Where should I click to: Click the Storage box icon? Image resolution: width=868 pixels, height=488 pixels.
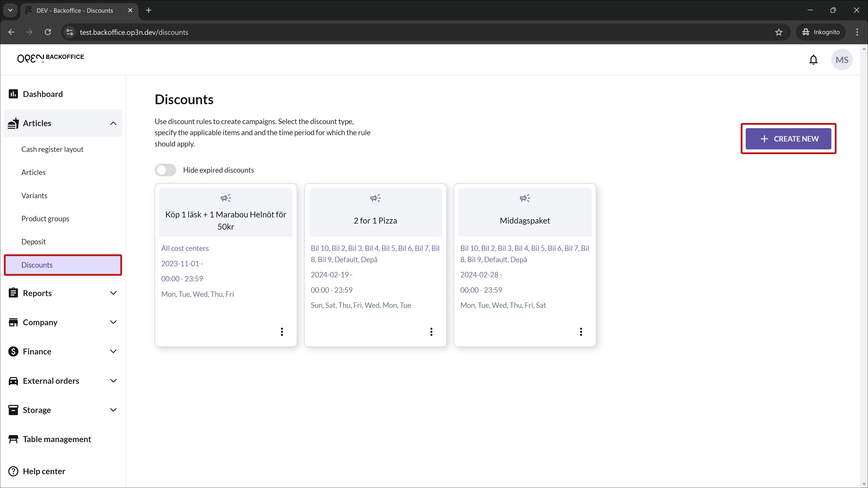click(13, 410)
